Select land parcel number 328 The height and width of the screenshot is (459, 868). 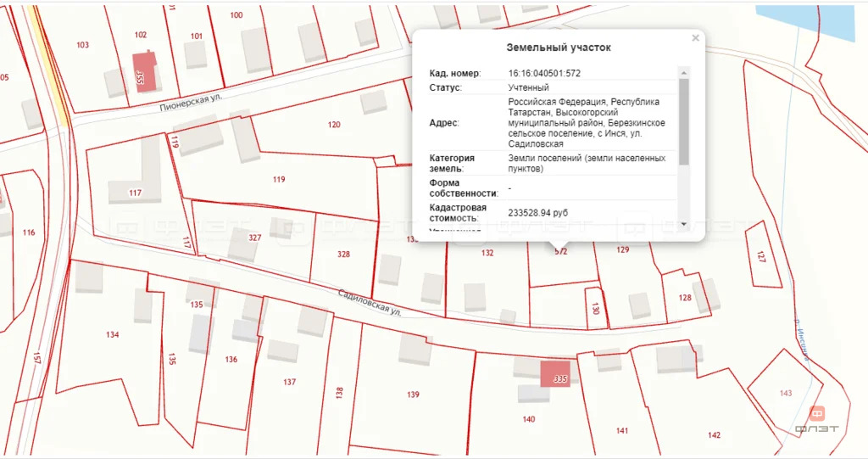tap(343, 254)
